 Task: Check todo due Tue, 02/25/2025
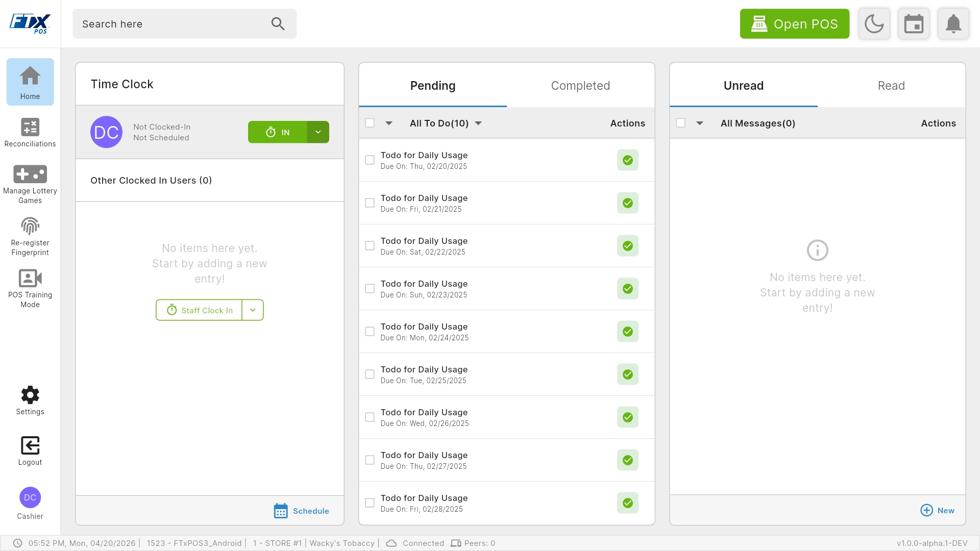370,374
